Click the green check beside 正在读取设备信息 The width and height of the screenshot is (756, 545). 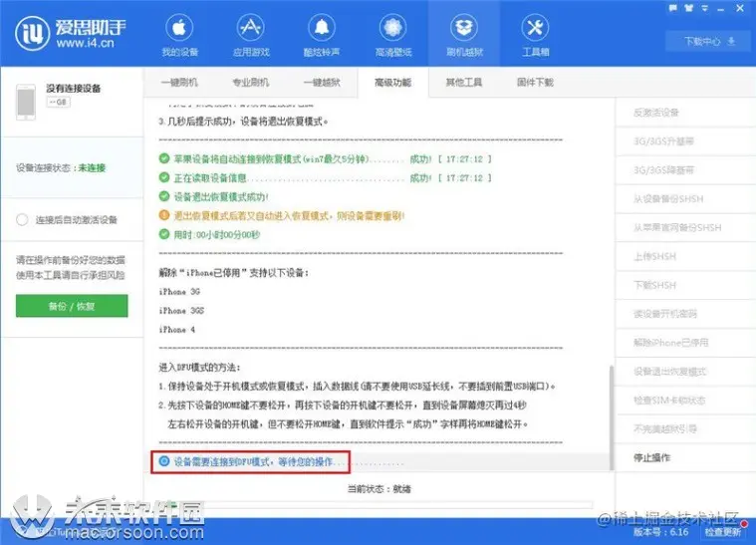[164, 177]
